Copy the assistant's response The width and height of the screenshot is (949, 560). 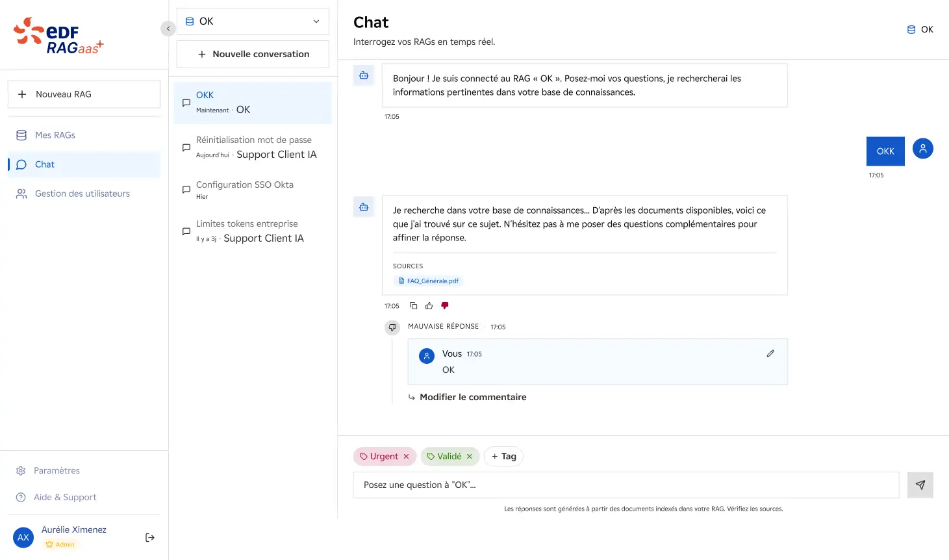413,306
